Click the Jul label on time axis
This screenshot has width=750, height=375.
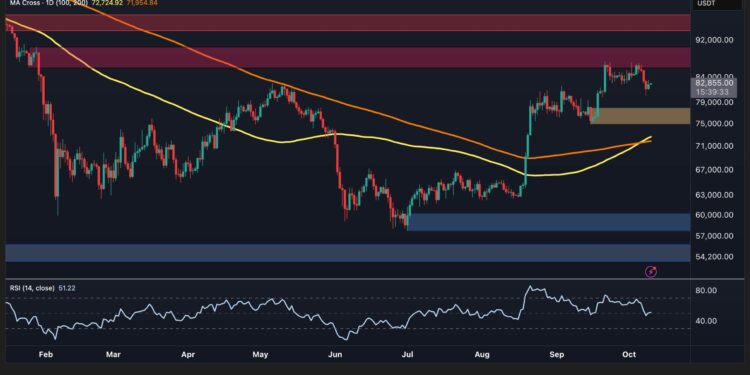[407, 355]
